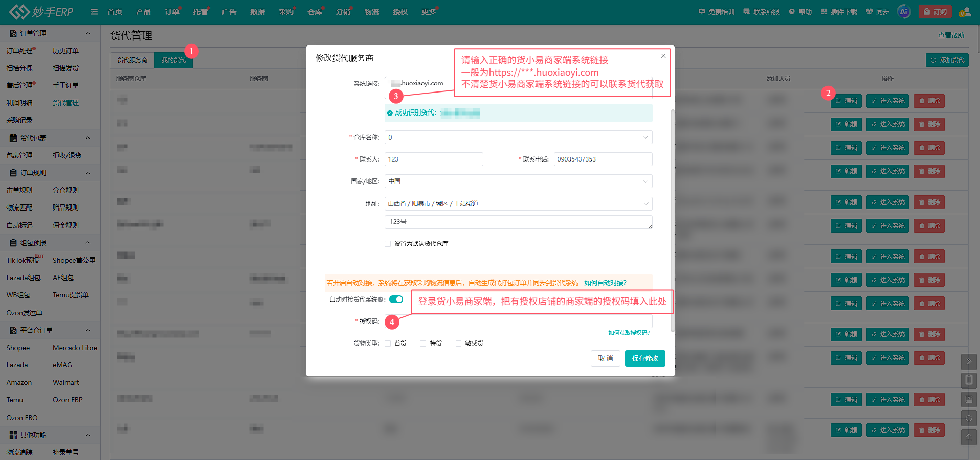The height and width of the screenshot is (460, 980).
Task: Open the 如何获取授权码? link
Action: tap(629, 333)
